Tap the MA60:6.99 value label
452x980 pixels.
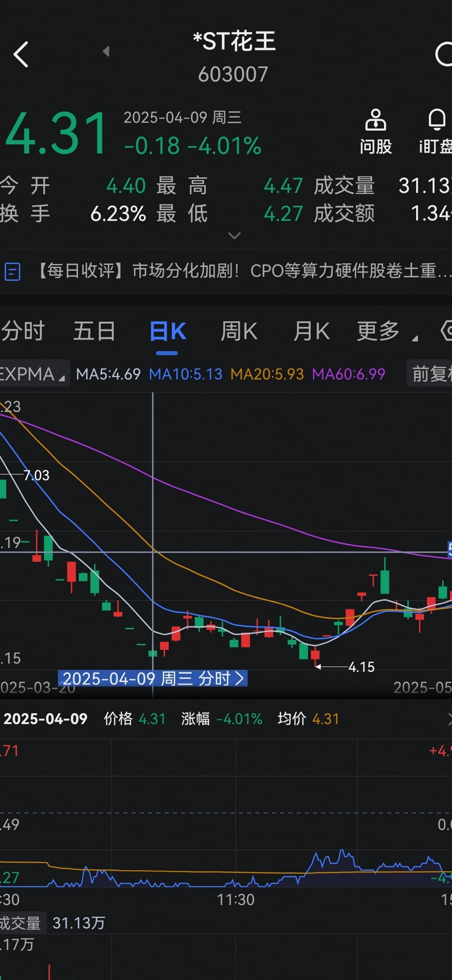click(349, 374)
